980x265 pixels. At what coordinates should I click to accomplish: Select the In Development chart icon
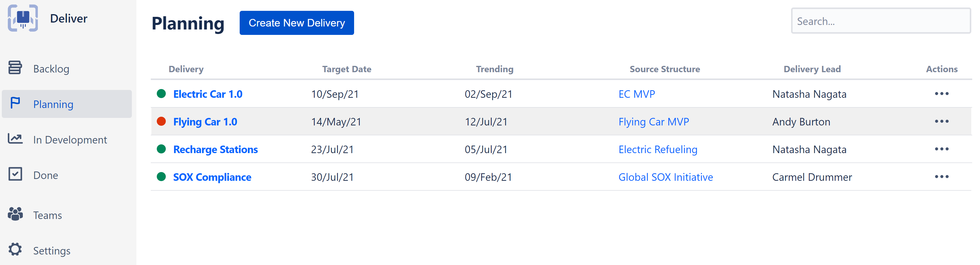pyautogui.click(x=15, y=139)
